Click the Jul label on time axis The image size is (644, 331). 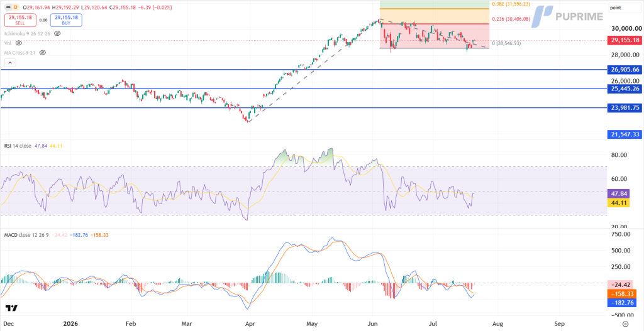pos(433,323)
